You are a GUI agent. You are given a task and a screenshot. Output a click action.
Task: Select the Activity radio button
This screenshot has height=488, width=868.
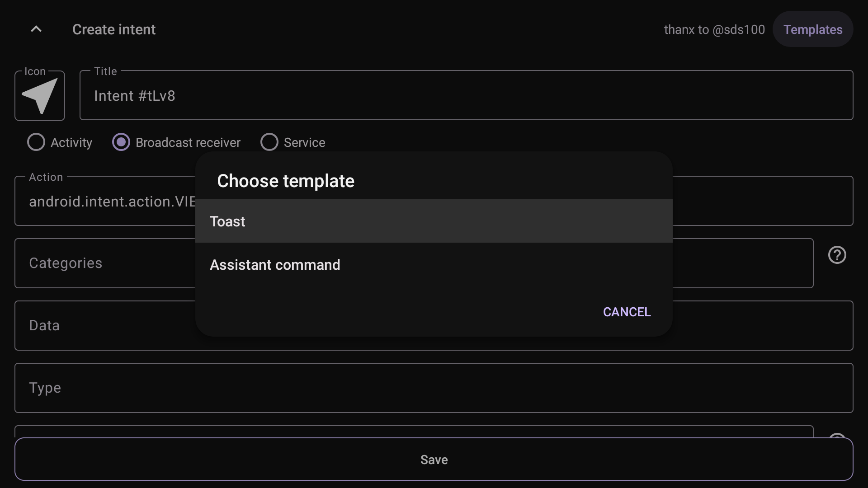tap(36, 142)
